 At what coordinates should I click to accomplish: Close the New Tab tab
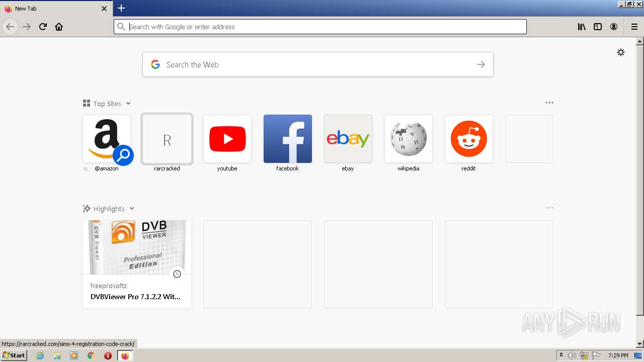click(x=104, y=9)
